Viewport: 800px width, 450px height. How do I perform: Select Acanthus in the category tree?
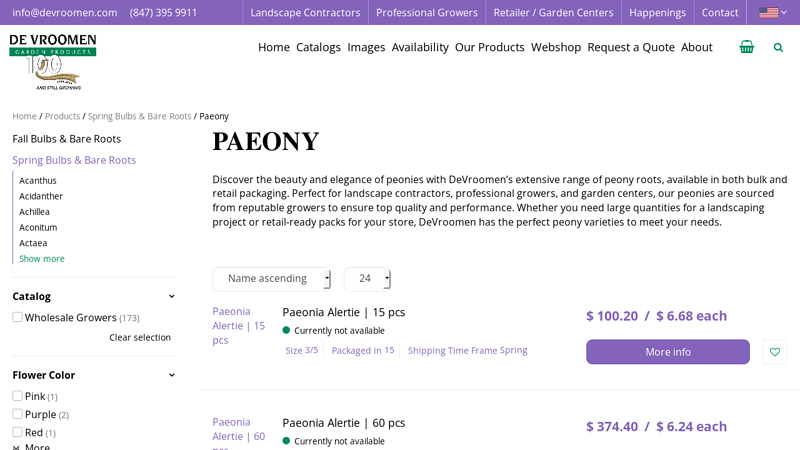38,181
